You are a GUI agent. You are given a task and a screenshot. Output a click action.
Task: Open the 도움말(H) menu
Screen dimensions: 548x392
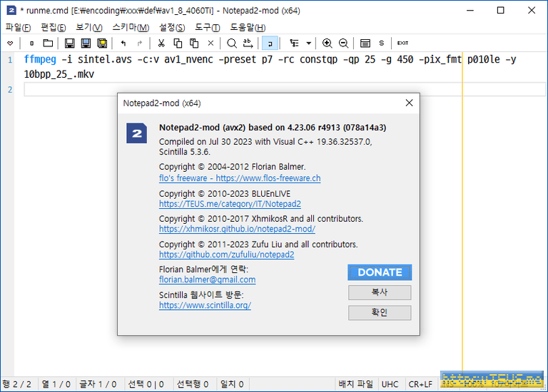click(x=248, y=27)
